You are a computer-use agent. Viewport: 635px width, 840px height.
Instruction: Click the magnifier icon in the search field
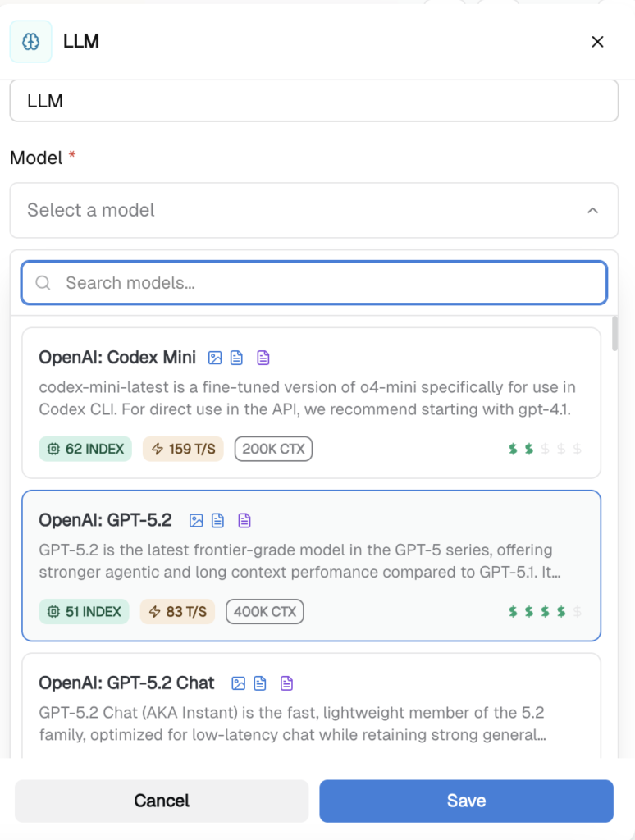(43, 282)
